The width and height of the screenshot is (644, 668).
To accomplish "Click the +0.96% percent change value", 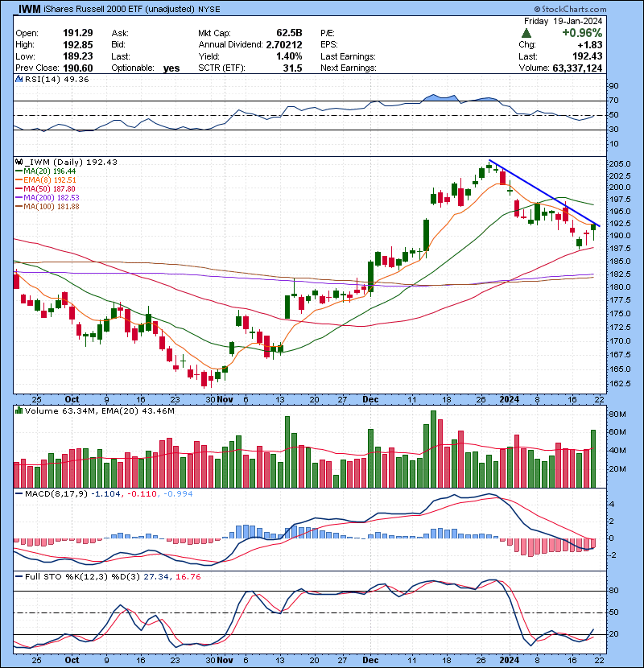I will (x=582, y=33).
